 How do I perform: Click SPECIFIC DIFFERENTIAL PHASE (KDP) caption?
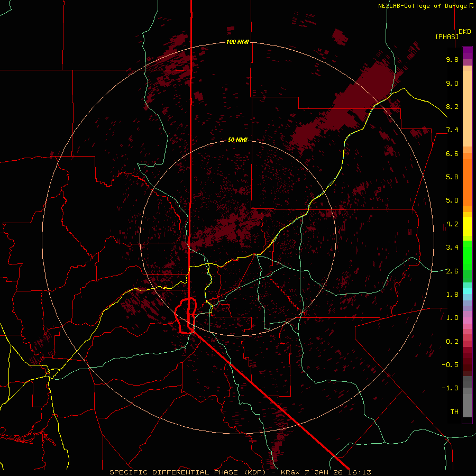(189, 472)
